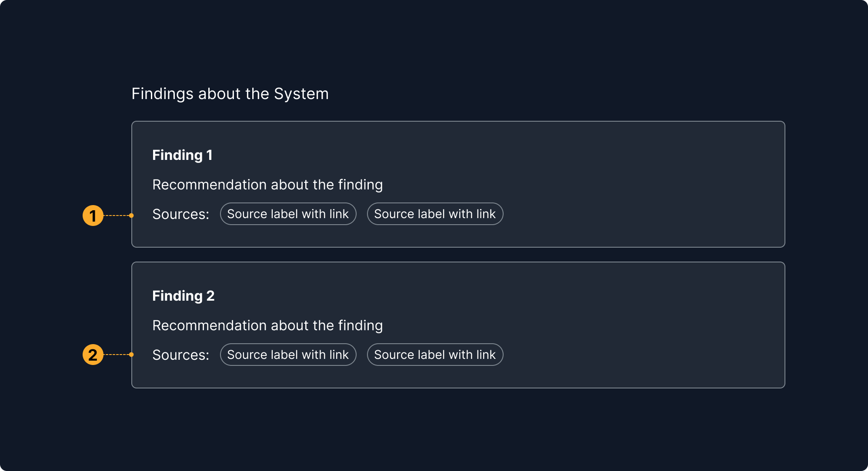Open the second source label link in Finding 2

[435, 355]
